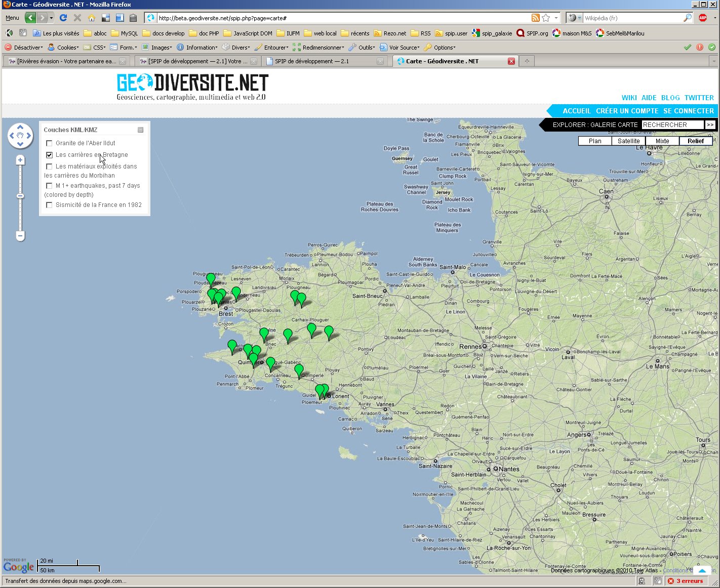Pan the map left with the arrow

click(12, 136)
